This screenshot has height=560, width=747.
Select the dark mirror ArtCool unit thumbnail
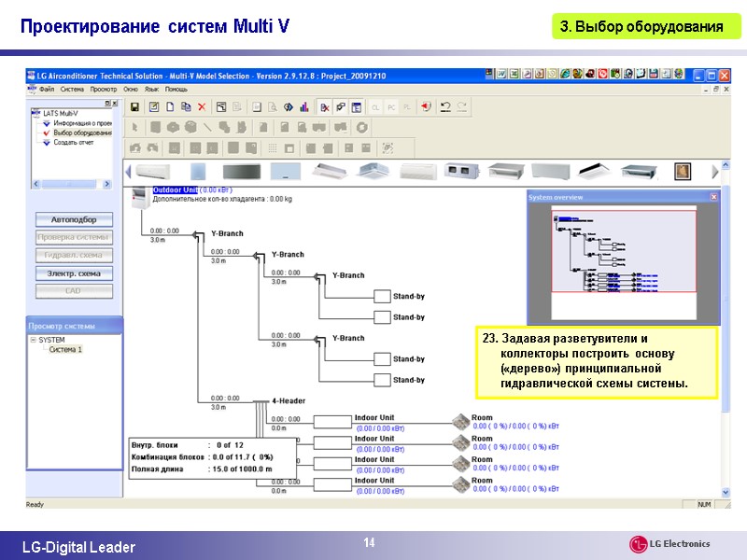tap(242, 172)
